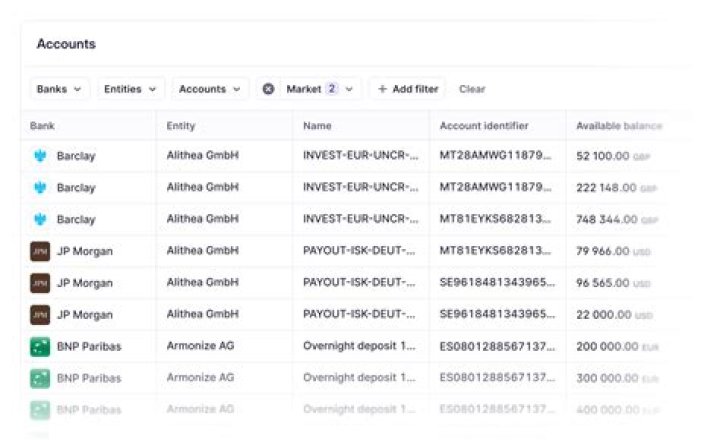Click the BNP Paribas logo in the 200 000.00 row

point(40,347)
